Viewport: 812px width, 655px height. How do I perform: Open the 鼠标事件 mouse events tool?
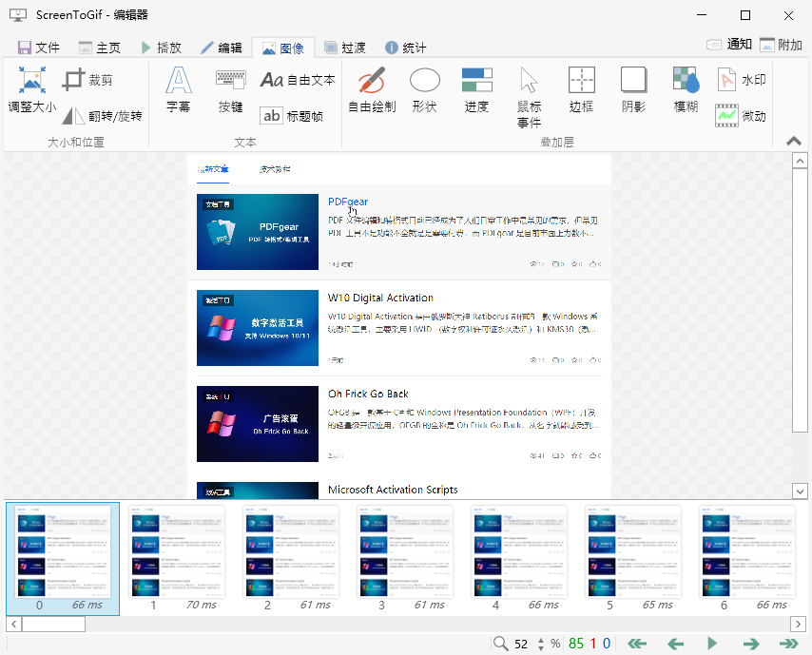[x=529, y=97]
